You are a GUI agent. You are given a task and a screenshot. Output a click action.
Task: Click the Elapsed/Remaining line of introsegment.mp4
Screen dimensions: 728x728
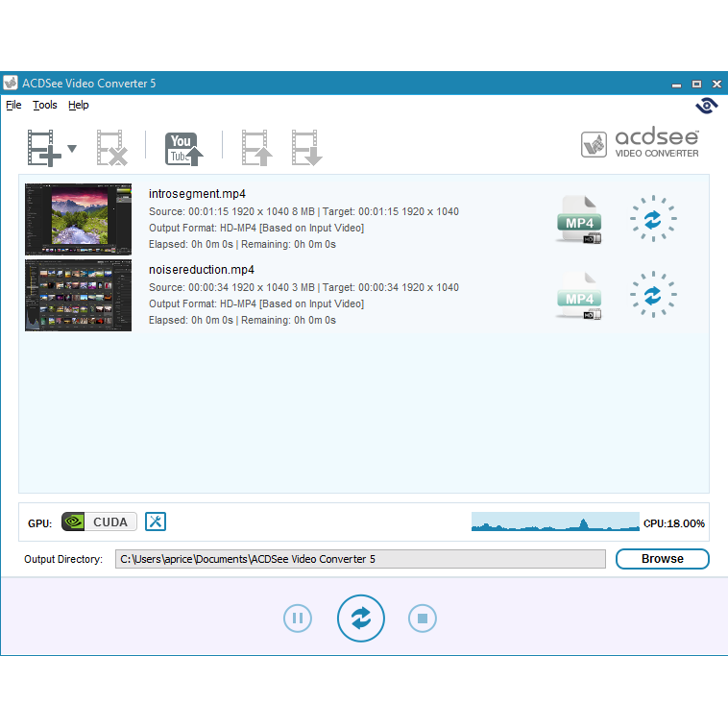pyautogui.click(x=242, y=244)
